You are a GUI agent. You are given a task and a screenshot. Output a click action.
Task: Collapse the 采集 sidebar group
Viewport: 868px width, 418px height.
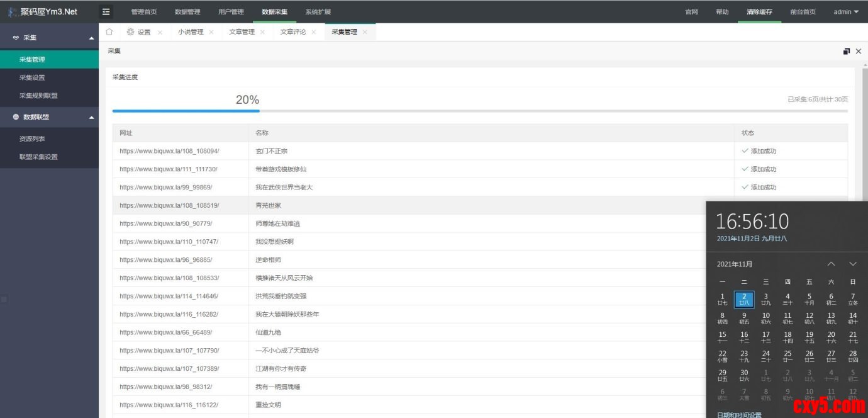(x=92, y=38)
